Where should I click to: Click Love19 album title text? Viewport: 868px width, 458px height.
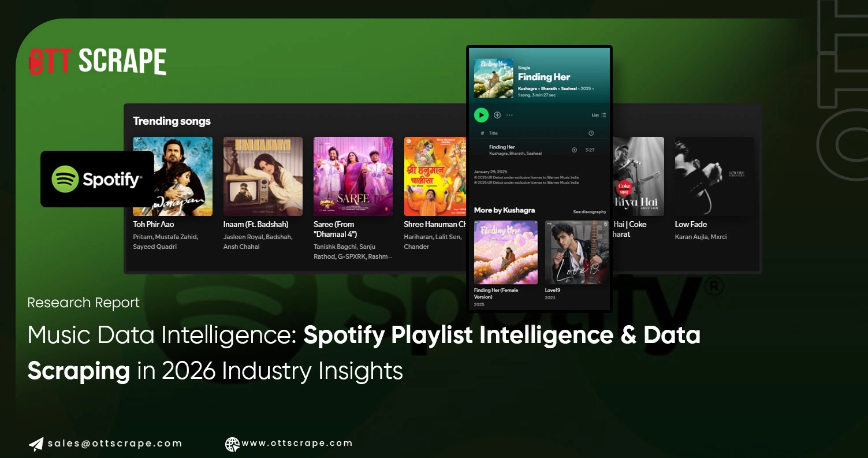[554, 291]
